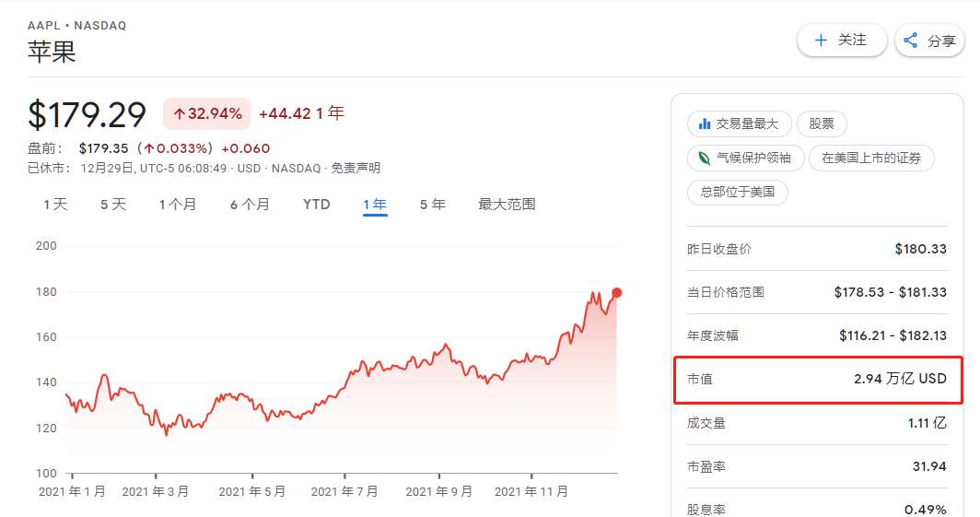
Task: Switch chart range to 1 天
Action: coord(55,205)
